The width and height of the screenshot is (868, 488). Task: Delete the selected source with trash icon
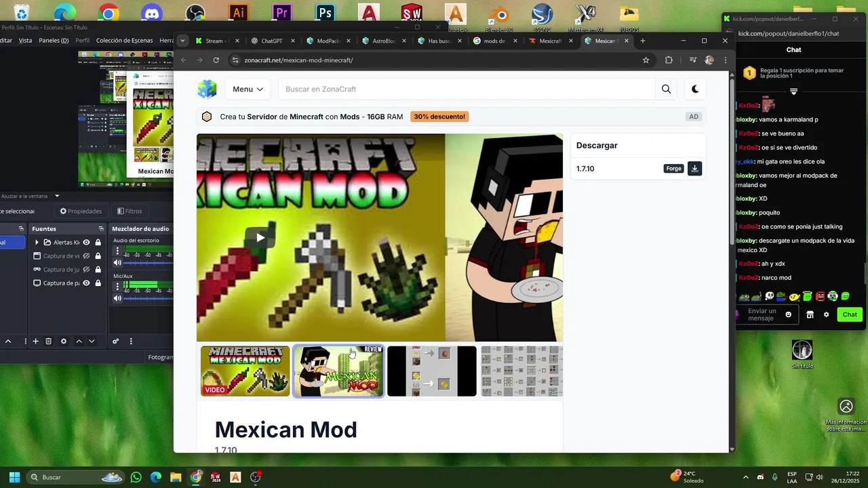[48, 341]
